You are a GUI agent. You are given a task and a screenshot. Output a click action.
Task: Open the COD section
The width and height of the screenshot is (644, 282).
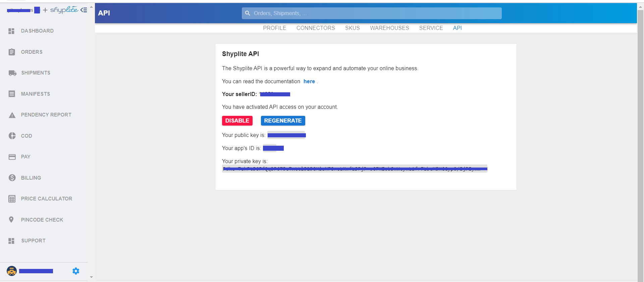(x=26, y=136)
